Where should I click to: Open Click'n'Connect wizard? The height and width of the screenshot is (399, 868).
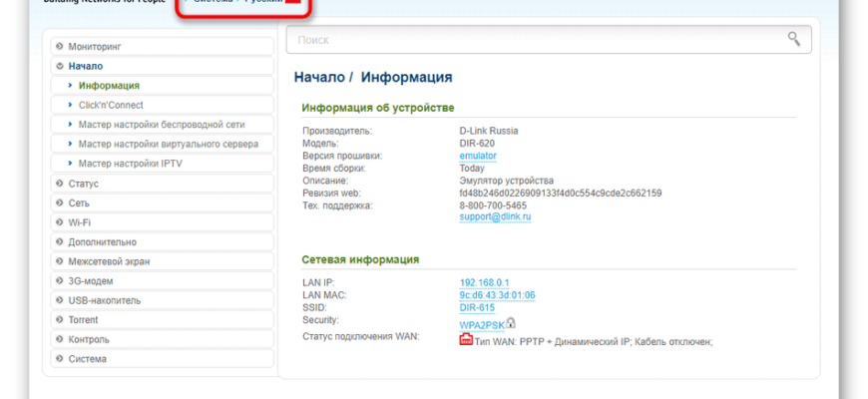[163, 105]
